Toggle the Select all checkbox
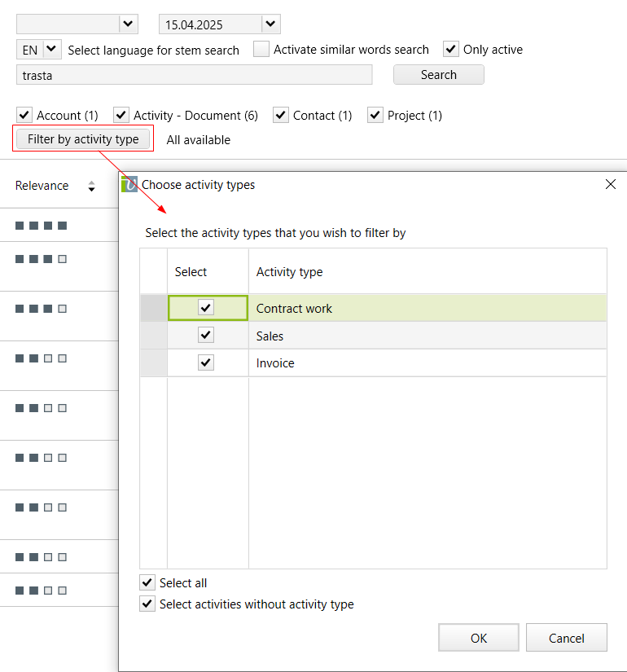Screen dimensions: 627x672 point(147,582)
